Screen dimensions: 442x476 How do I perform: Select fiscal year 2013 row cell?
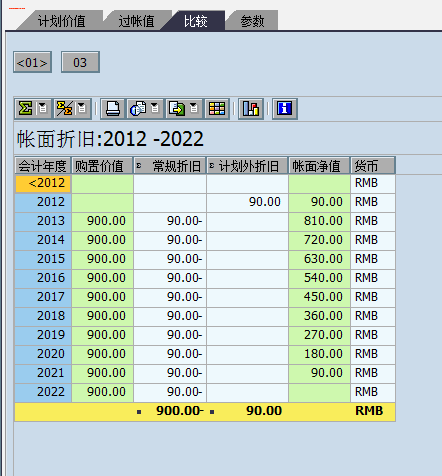(43, 221)
